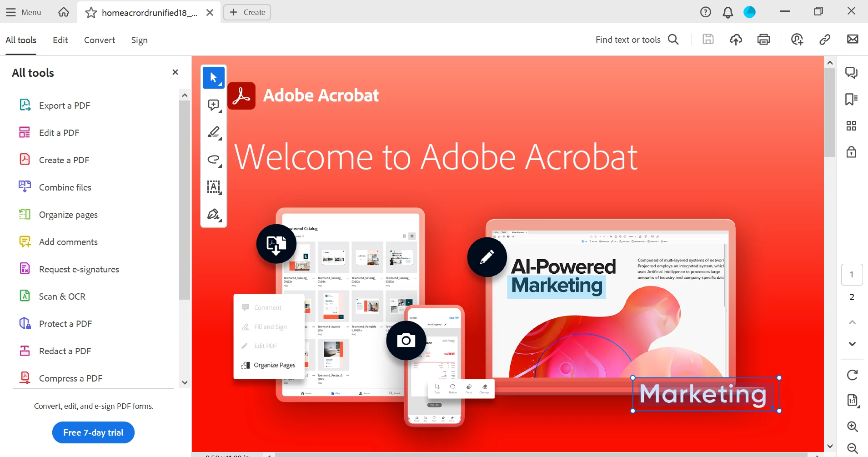
Task: Star the current document tab
Action: (91, 13)
